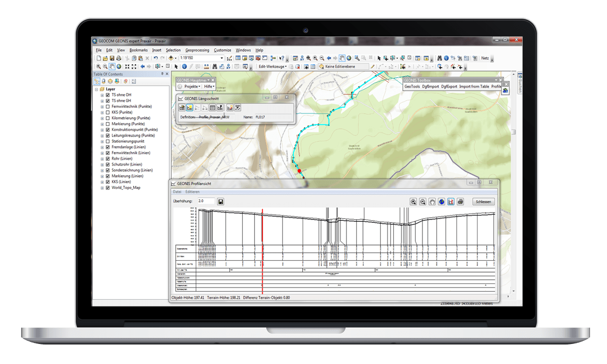Print the profile from Profilansicht
The height and width of the screenshot is (364, 607).
[x=461, y=202]
